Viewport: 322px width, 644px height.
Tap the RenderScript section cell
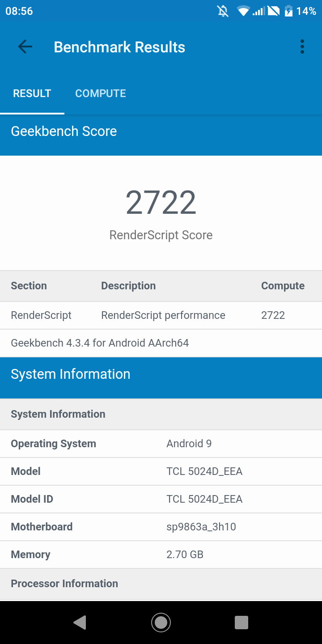pos(41,315)
